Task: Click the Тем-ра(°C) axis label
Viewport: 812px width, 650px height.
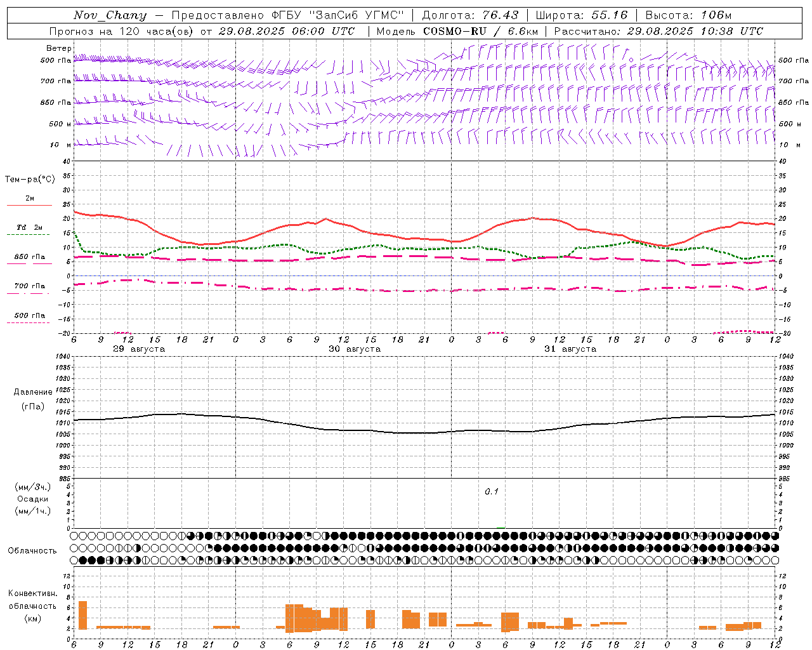Action: point(30,180)
